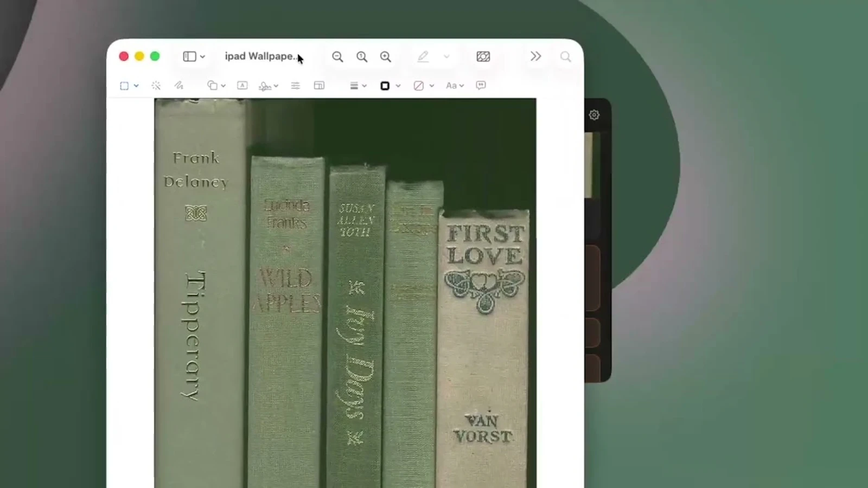Open the Adjust Size tool

(319, 86)
